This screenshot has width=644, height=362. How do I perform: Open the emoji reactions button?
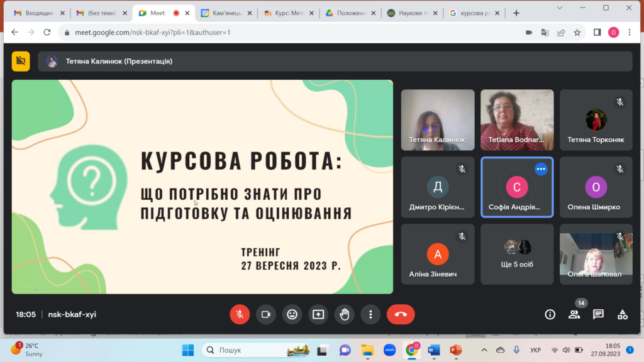(x=292, y=314)
